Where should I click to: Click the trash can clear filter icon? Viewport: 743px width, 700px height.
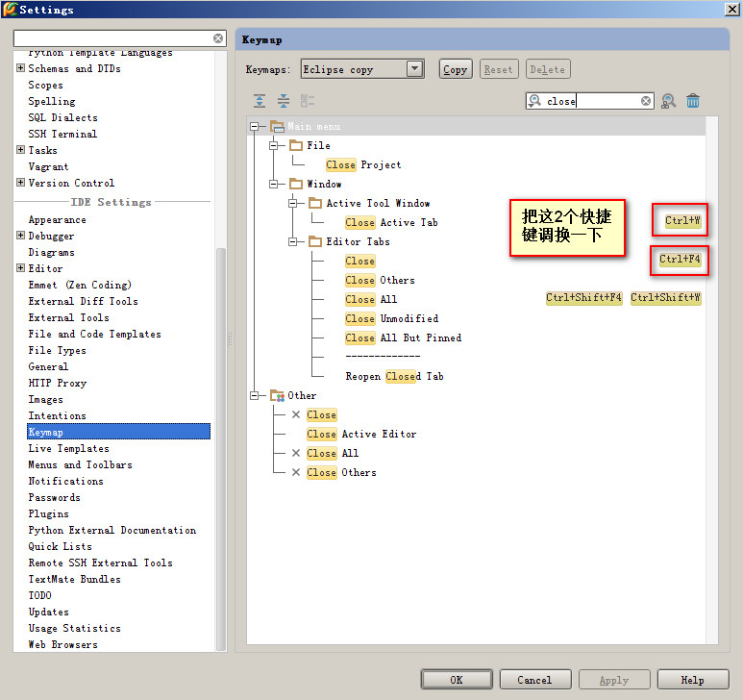693,100
